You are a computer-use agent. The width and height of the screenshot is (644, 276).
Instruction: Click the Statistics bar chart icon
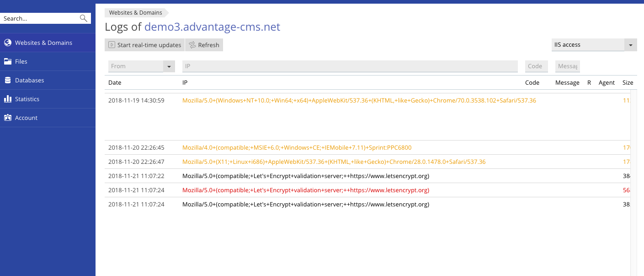[7, 99]
